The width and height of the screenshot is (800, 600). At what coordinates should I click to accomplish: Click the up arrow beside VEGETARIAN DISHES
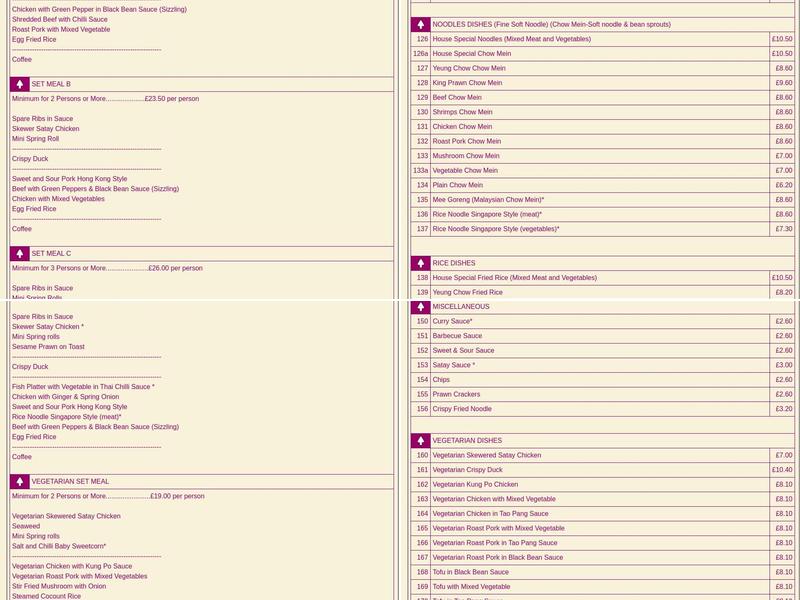pos(421,440)
